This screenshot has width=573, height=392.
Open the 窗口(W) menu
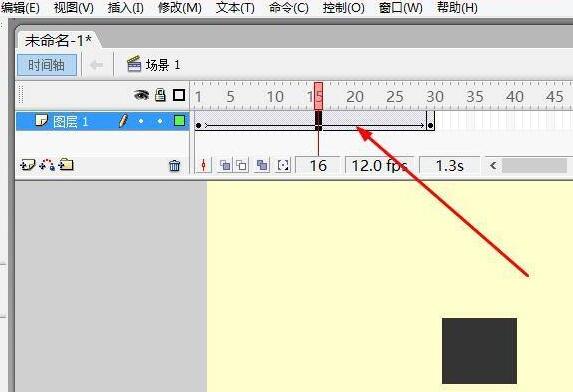click(401, 7)
